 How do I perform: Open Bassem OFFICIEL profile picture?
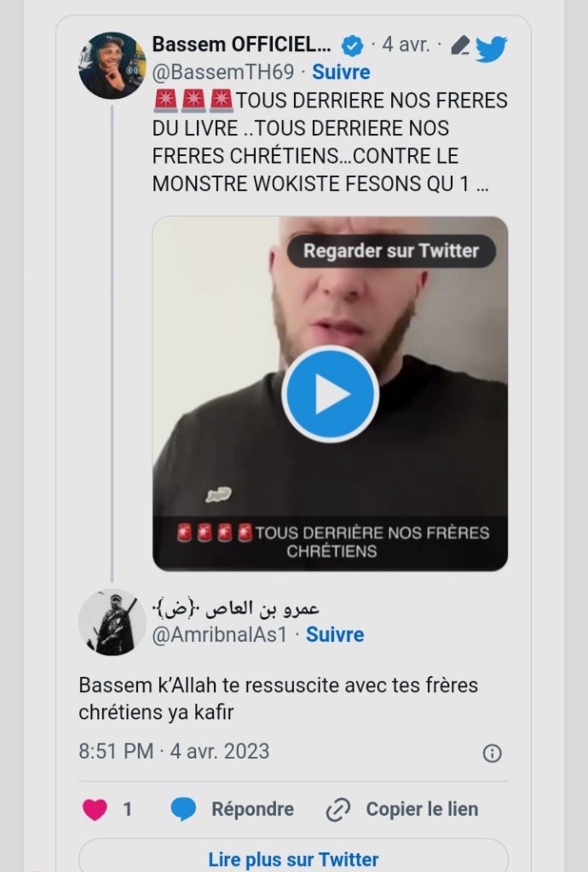pos(112,66)
